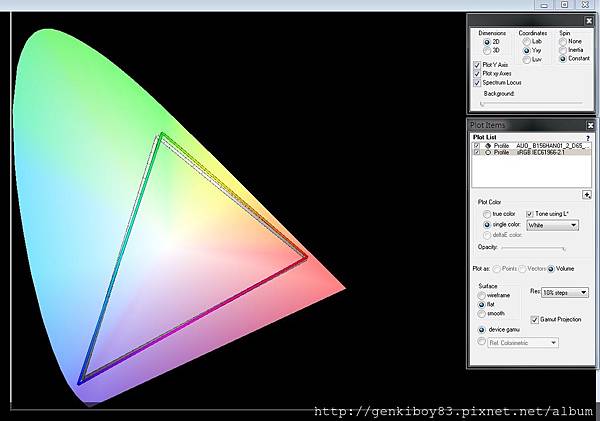The height and width of the screenshot is (421, 600).
Task: Close the Plot Items panel
Action: [590, 125]
